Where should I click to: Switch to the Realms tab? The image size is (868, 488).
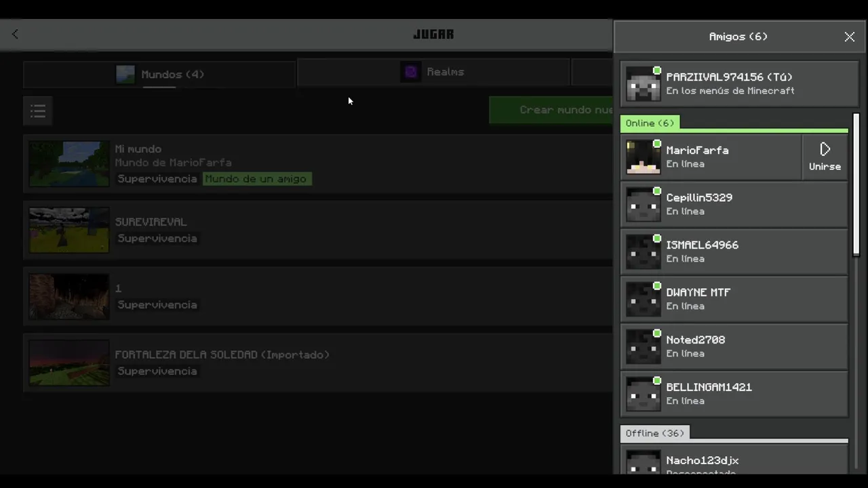pos(433,72)
